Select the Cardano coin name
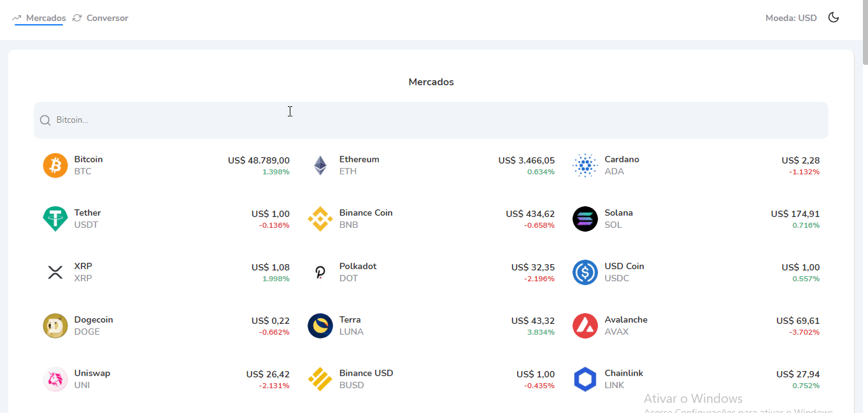This screenshot has height=413, width=868. pyautogui.click(x=622, y=159)
